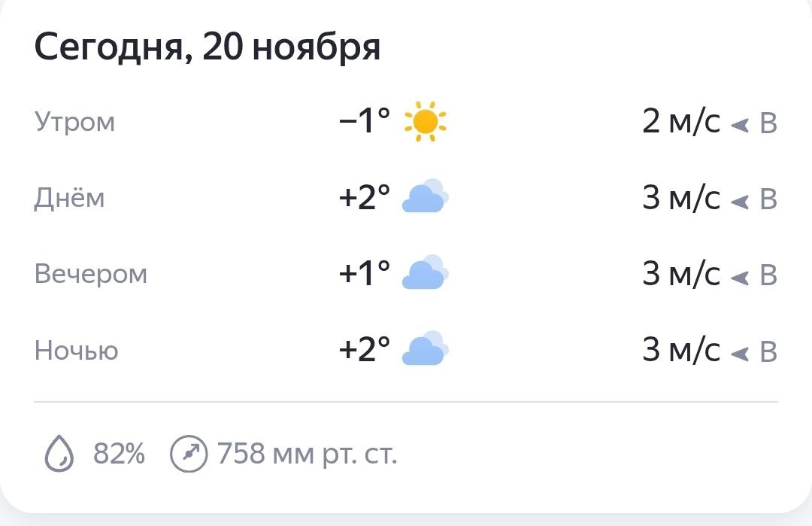Click the wind arrow in Вечером row
Image resolution: width=812 pixels, height=526 pixels.
(x=740, y=276)
